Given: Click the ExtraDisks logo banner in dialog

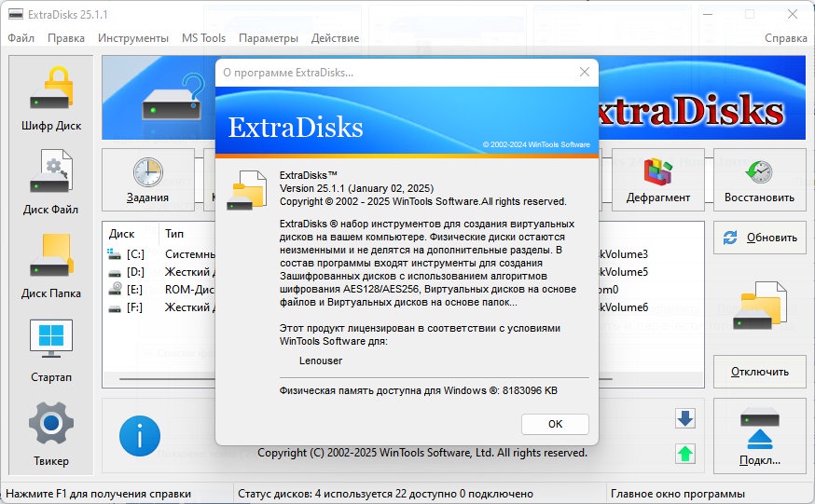Looking at the screenshot, I should point(407,122).
